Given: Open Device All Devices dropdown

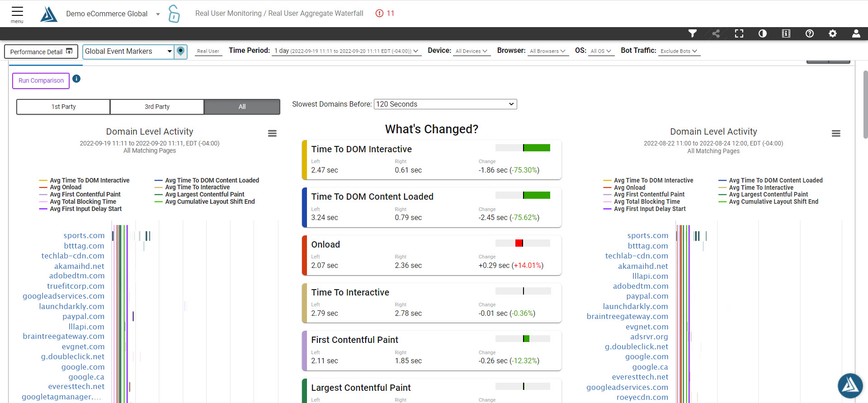Looking at the screenshot, I should tap(472, 51).
